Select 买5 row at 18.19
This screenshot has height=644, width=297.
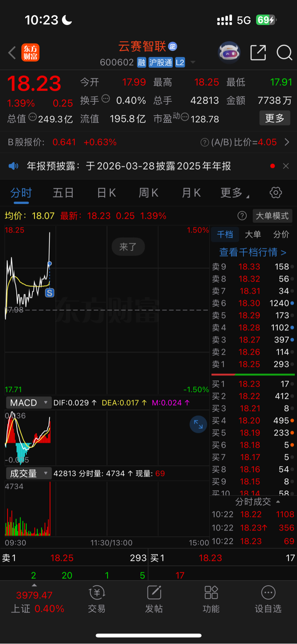click(253, 433)
